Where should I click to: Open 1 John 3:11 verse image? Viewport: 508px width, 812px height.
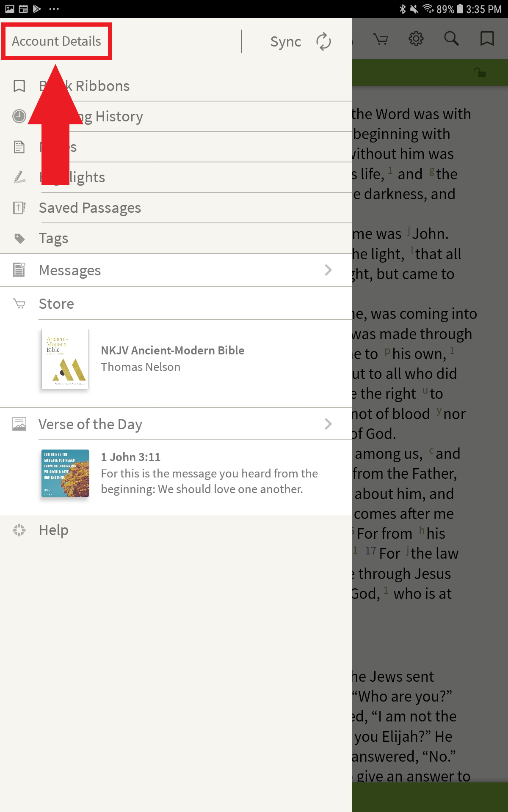[65, 473]
